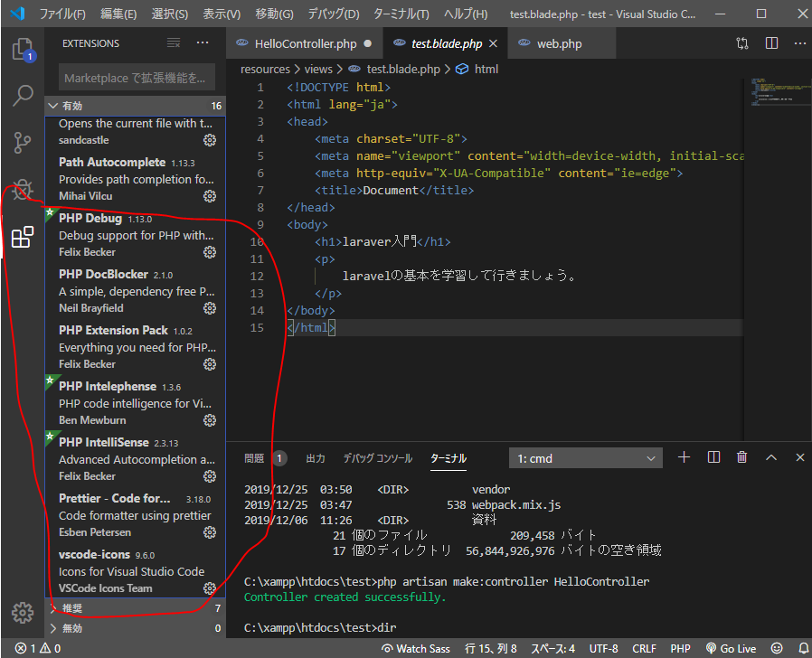Click the UTF-8 encoding indicator
This screenshot has width=812, height=658.
pos(603,648)
